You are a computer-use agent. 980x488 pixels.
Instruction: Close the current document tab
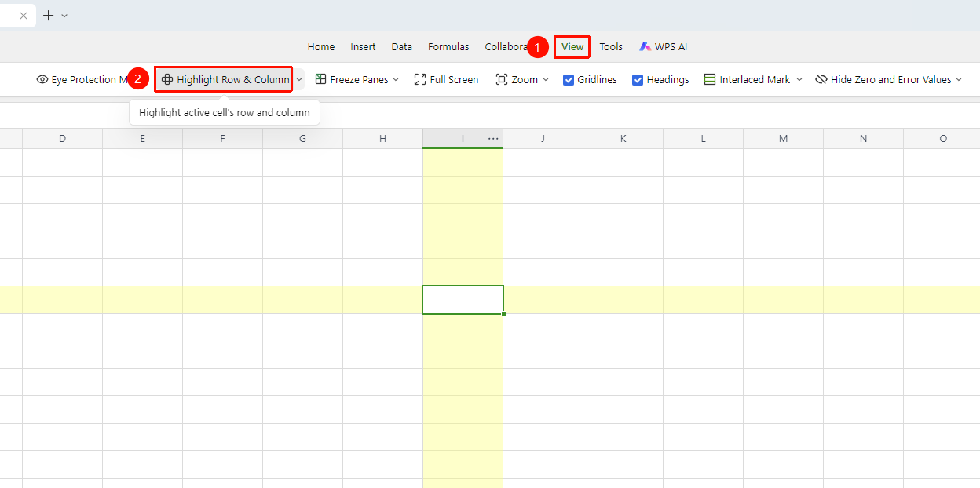[x=24, y=16]
